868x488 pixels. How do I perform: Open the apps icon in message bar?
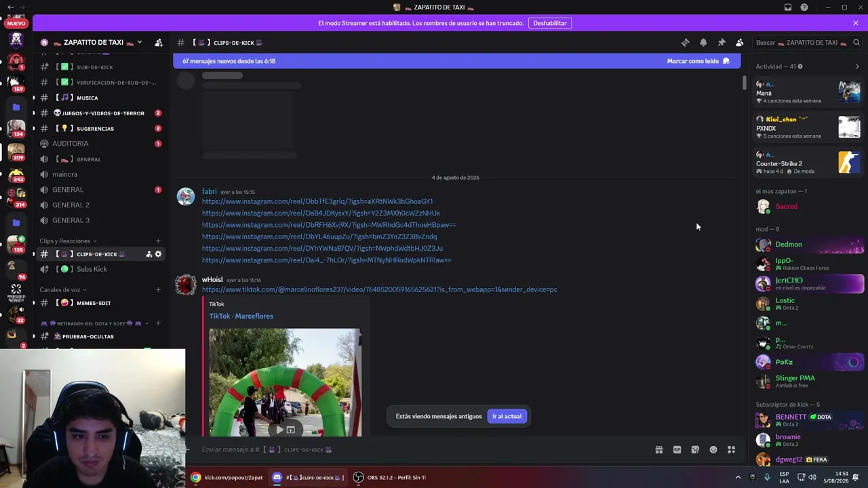point(731,449)
